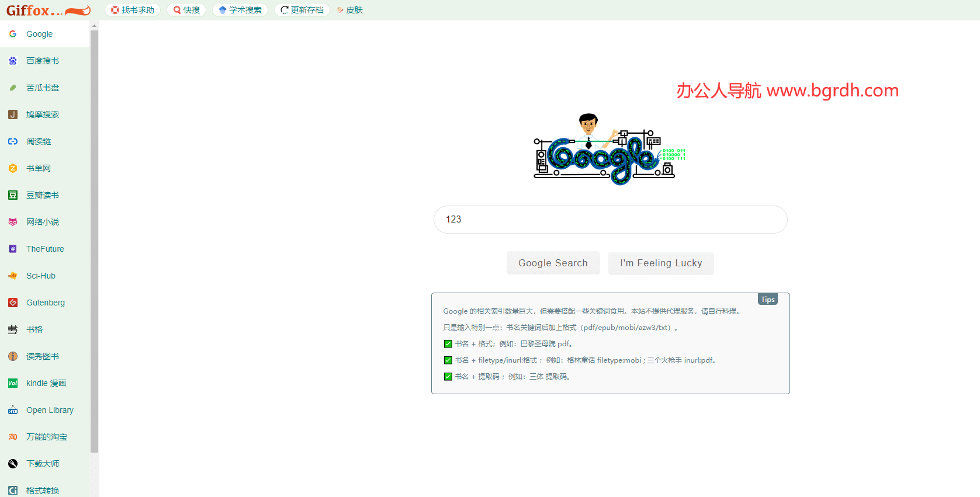Select 万能的淘宝 in the sidebar
Image resolution: width=980 pixels, height=497 pixels.
pyautogui.click(x=45, y=437)
